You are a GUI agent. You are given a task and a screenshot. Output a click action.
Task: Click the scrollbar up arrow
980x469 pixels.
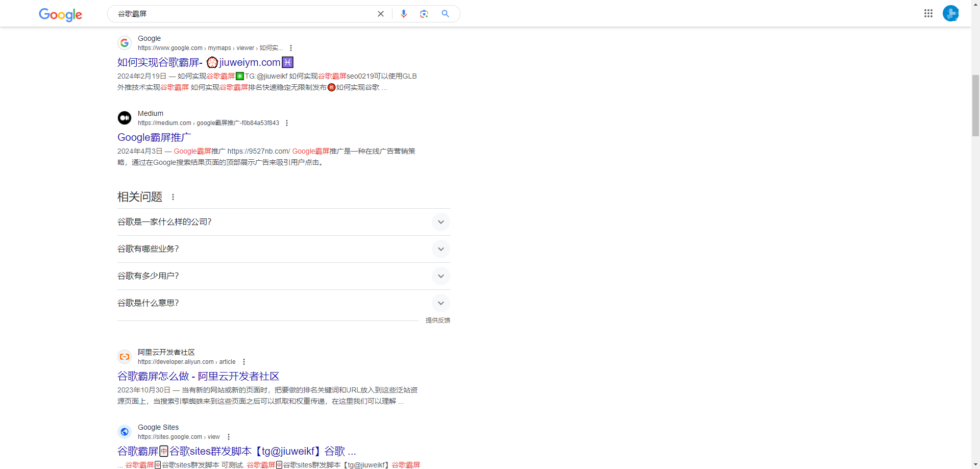[975, 4]
